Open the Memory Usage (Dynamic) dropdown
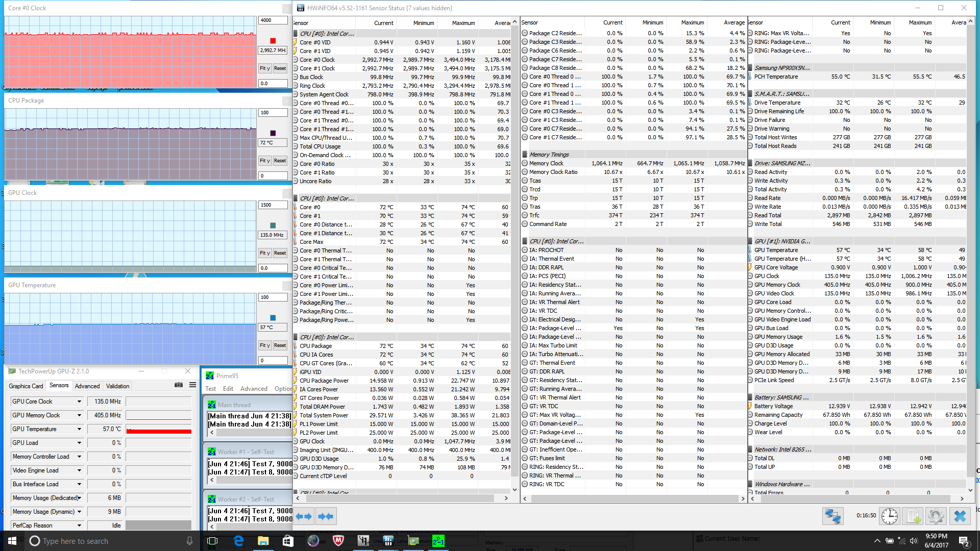The height and width of the screenshot is (551, 980). (x=79, y=512)
